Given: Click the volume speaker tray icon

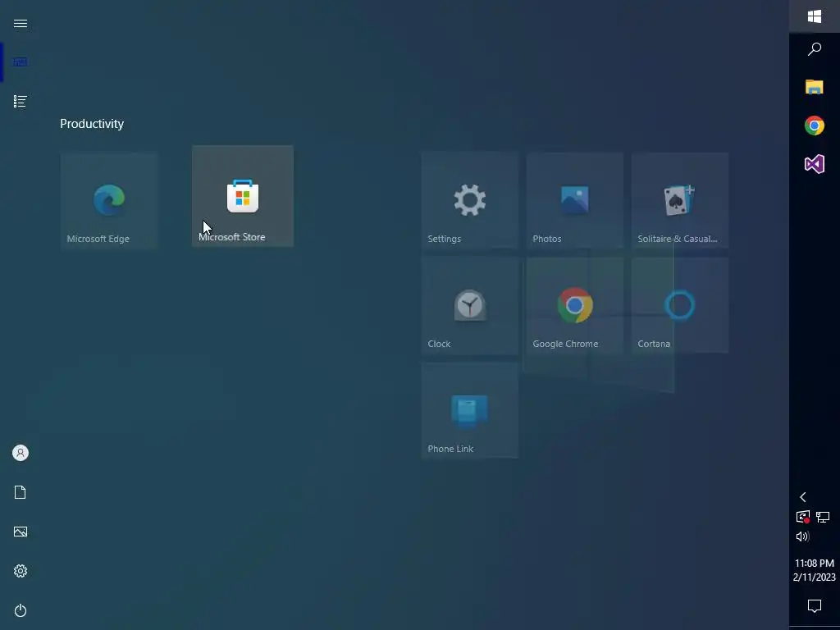Looking at the screenshot, I should (x=802, y=536).
